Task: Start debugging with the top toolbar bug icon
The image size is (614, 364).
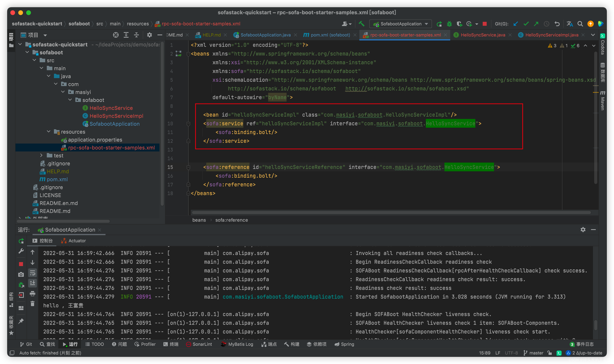Action: click(x=449, y=24)
